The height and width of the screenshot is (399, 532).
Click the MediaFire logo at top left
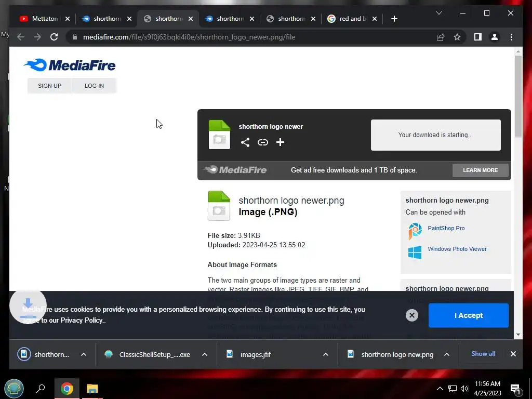tap(70, 65)
